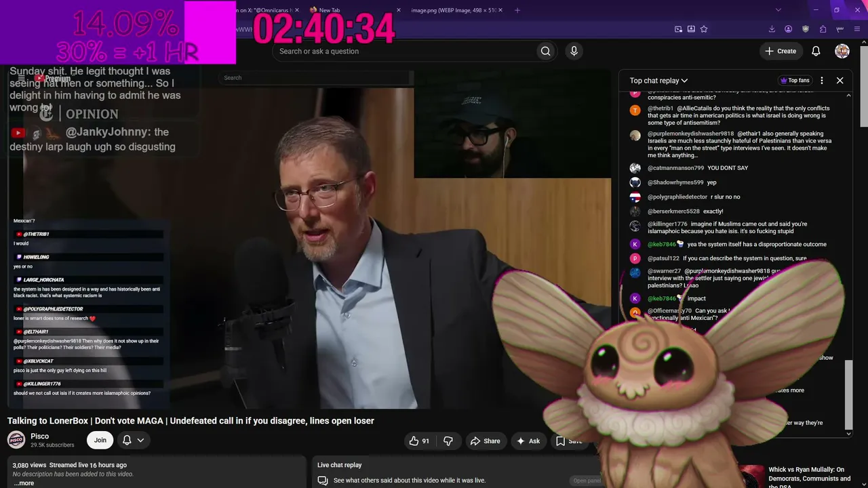Click @thetrib1 username in chat replay
The height and width of the screenshot is (488, 868).
(660, 108)
